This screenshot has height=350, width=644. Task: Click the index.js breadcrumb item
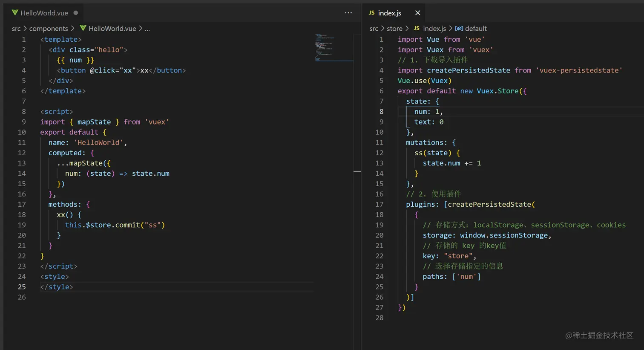[434, 29]
